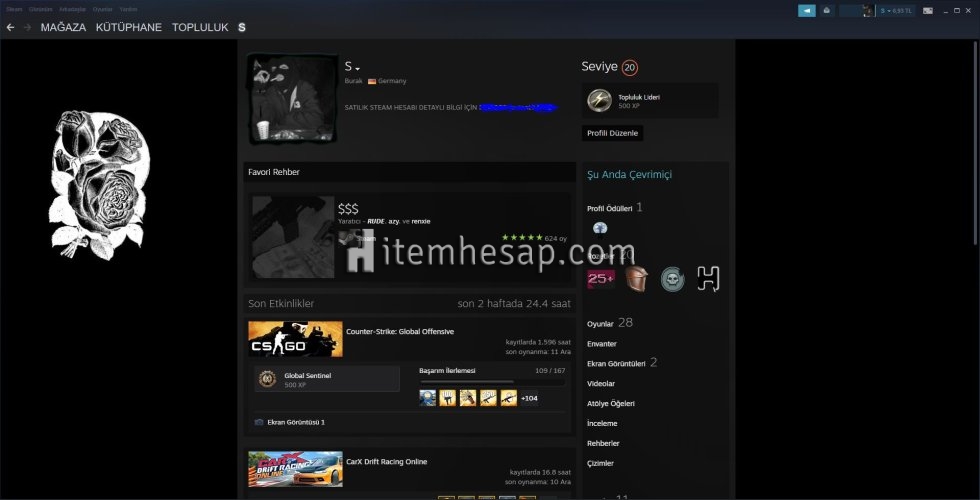
Task: Switch to the KÜTÜPHANE tab
Action: pos(128,27)
